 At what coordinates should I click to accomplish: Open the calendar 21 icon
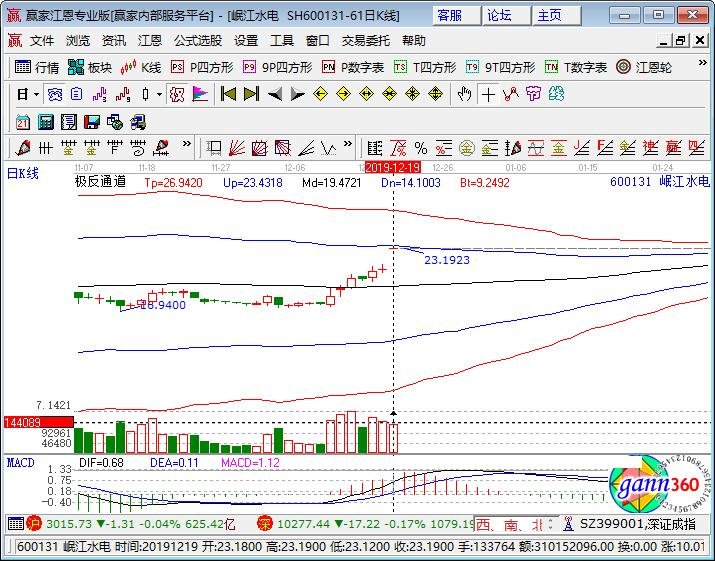pos(23,122)
